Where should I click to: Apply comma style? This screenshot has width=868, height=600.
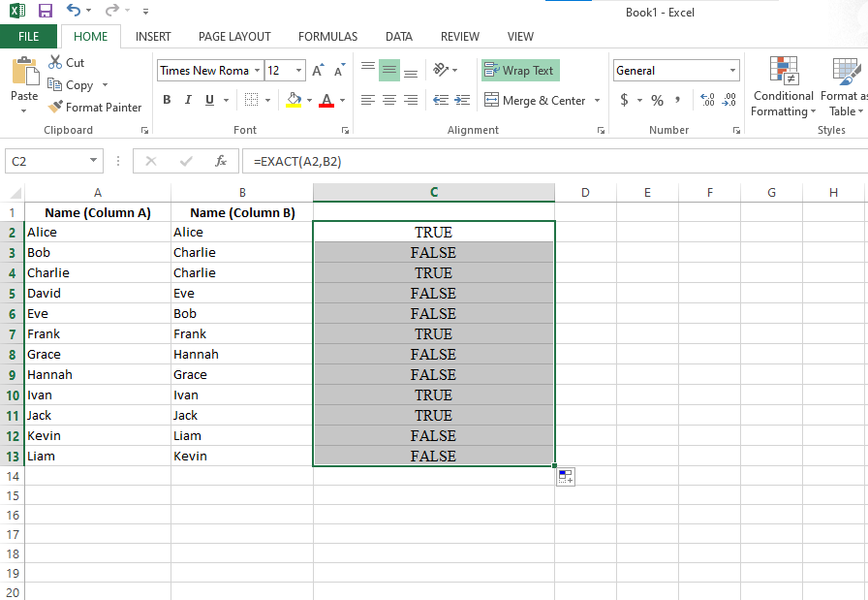[677, 100]
